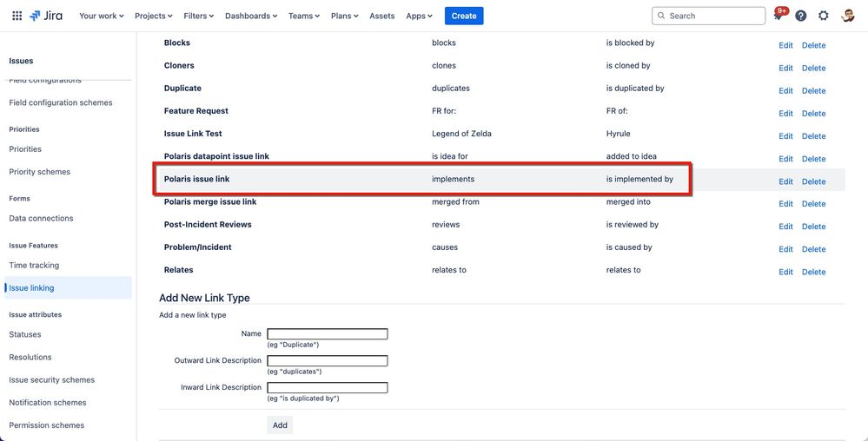
Task: Open Permission schemes in sidebar
Action: [x=47, y=425]
